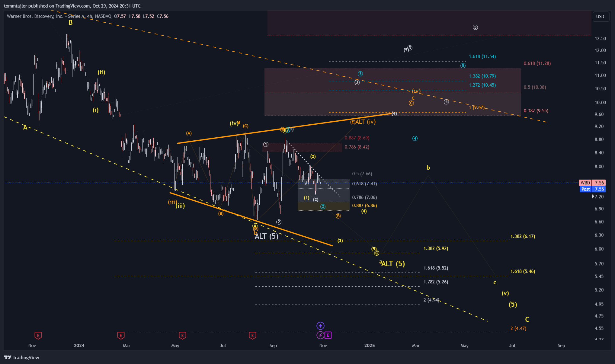Image resolution: width=615 pixels, height=364 pixels.
Task: Click the 2024 label on the time axis
Action: tap(79, 346)
